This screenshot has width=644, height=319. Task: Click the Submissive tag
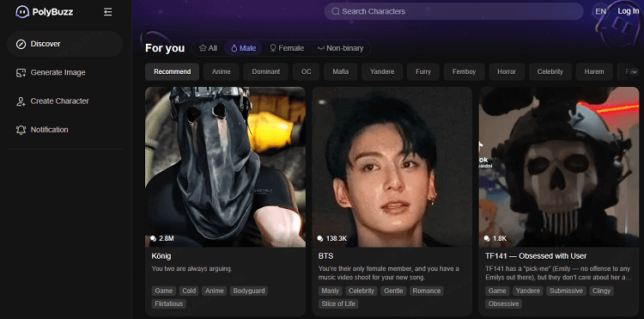pos(566,291)
